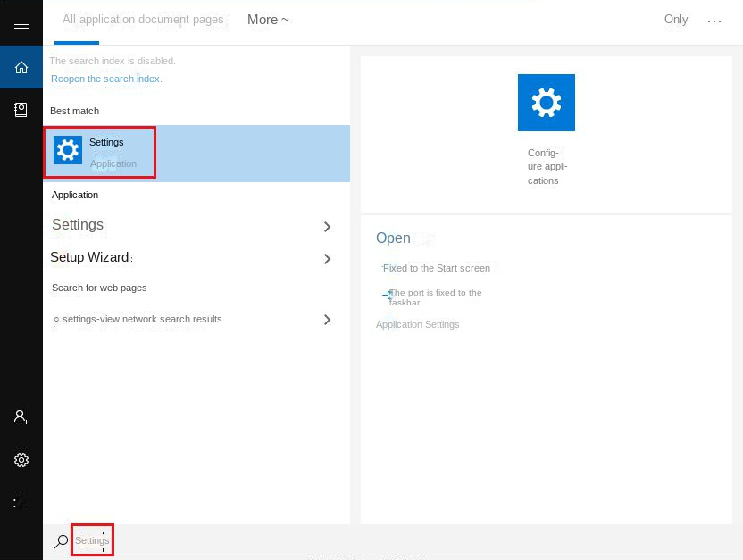Click the Settings gear icon in Best match
Image resolution: width=743 pixels, height=560 pixels.
point(68,150)
